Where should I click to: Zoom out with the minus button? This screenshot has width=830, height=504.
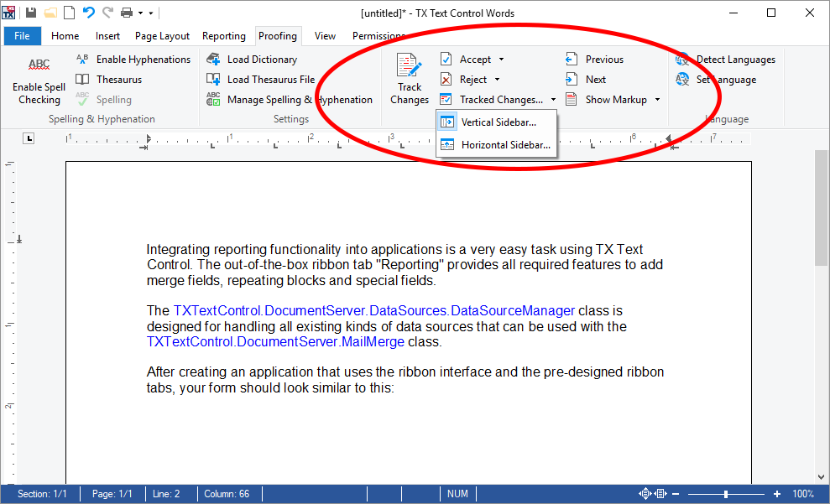click(x=676, y=494)
